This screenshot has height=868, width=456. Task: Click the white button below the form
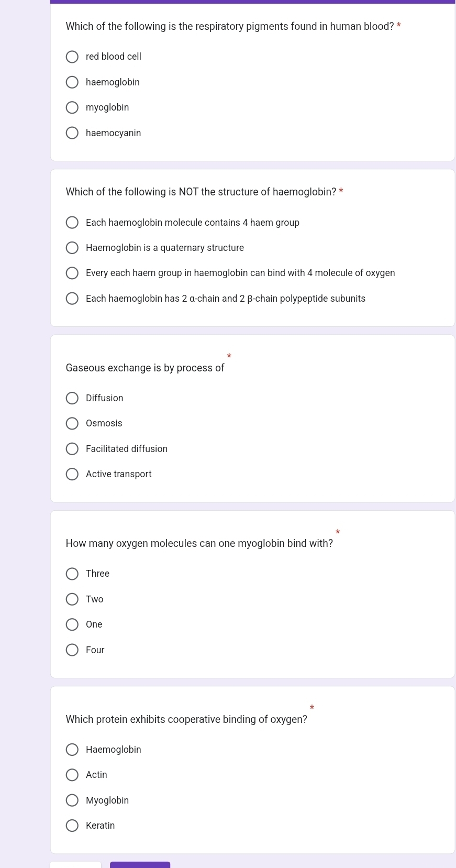pyautogui.click(x=75, y=865)
